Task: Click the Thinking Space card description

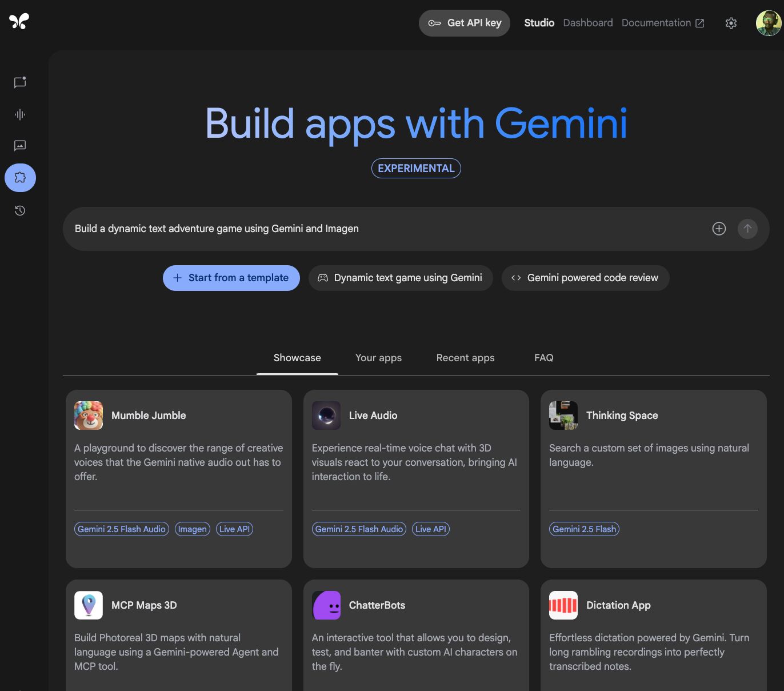Action: coord(649,456)
